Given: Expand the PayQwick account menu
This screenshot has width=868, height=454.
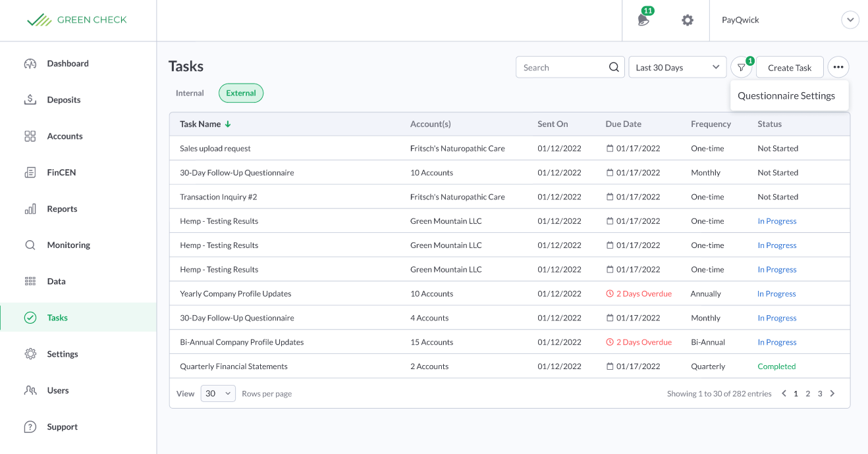Looking at the screenshot, I should tap(850, 20).
